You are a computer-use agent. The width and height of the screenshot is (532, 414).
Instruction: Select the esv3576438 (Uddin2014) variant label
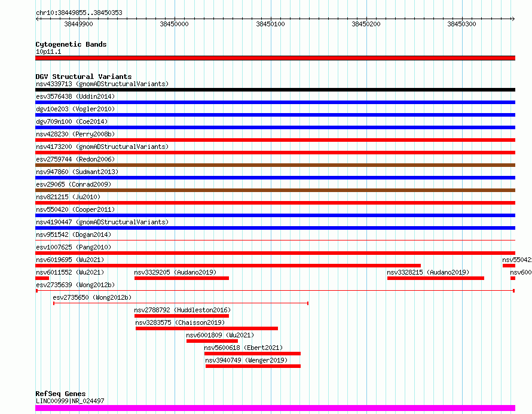coord(75,96)
